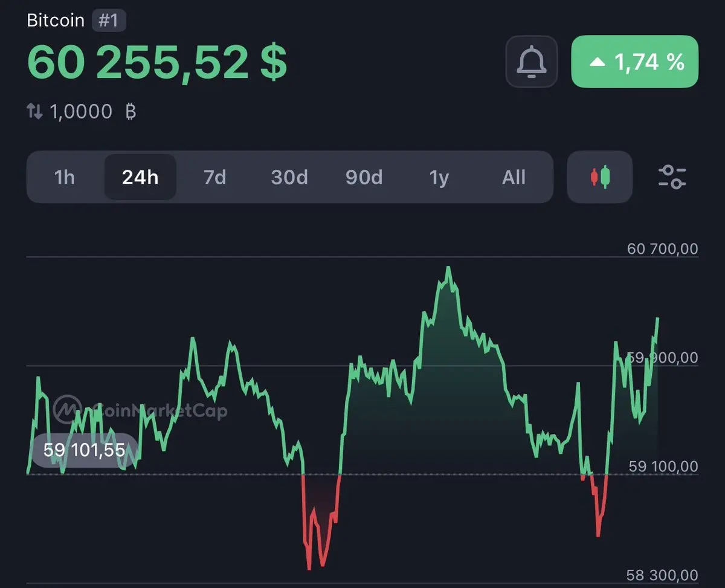725x588 pixels.
Task: Tap the Bitcoin name label
Action: pyautogui.click(x=56, y=20)
